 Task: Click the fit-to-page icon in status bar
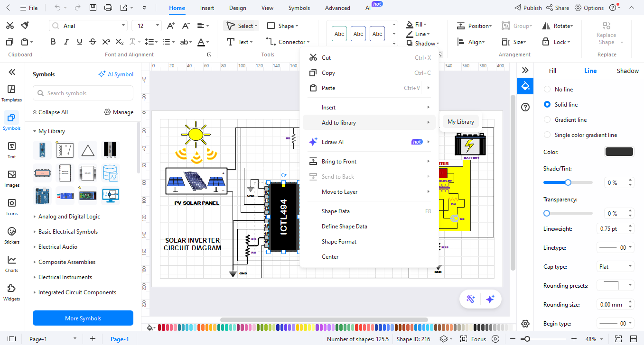tap(618, 339)
